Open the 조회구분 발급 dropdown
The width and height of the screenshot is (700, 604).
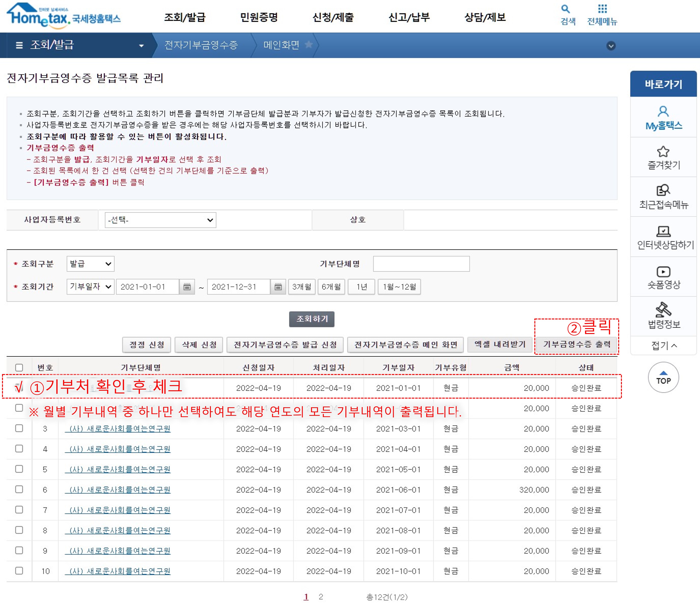[x=90, y=264]
